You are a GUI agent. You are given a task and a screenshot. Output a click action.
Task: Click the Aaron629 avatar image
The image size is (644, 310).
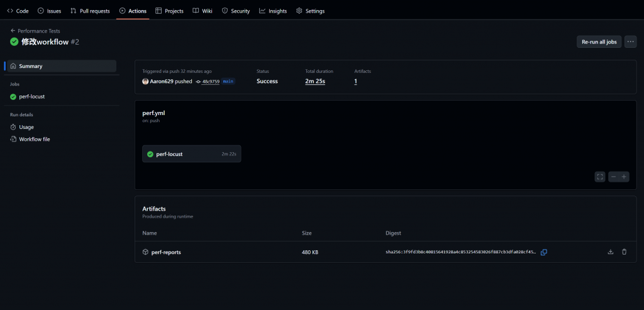145,81
